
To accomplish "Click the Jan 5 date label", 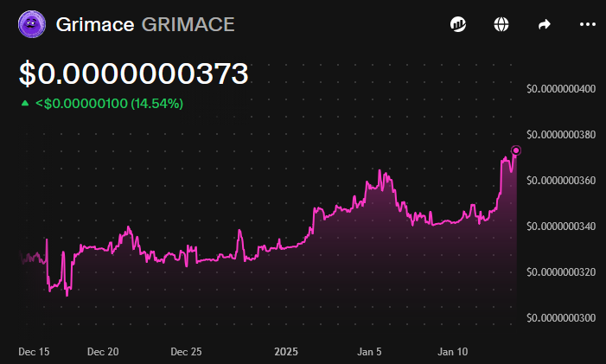I will (x=369, y=352).
